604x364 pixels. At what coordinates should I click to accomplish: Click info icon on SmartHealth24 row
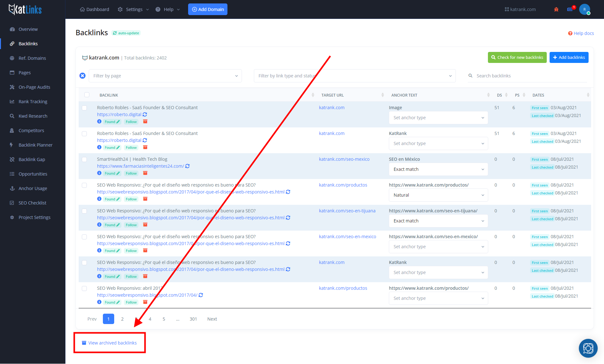pyautogui.click(x=99, y=173)
